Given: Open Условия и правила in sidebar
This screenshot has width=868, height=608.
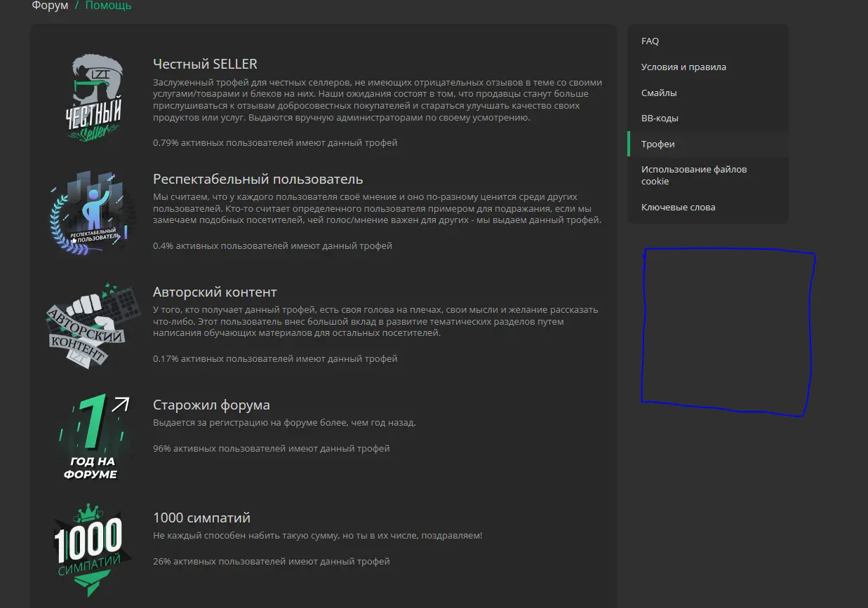Looking at the screenshot, I should point(707,67).
